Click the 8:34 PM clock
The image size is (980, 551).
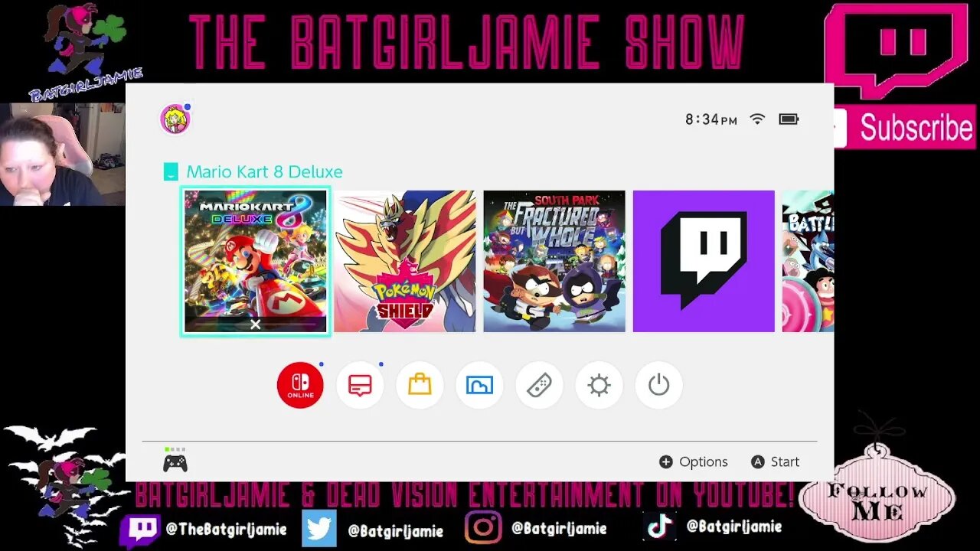(711, 119)
